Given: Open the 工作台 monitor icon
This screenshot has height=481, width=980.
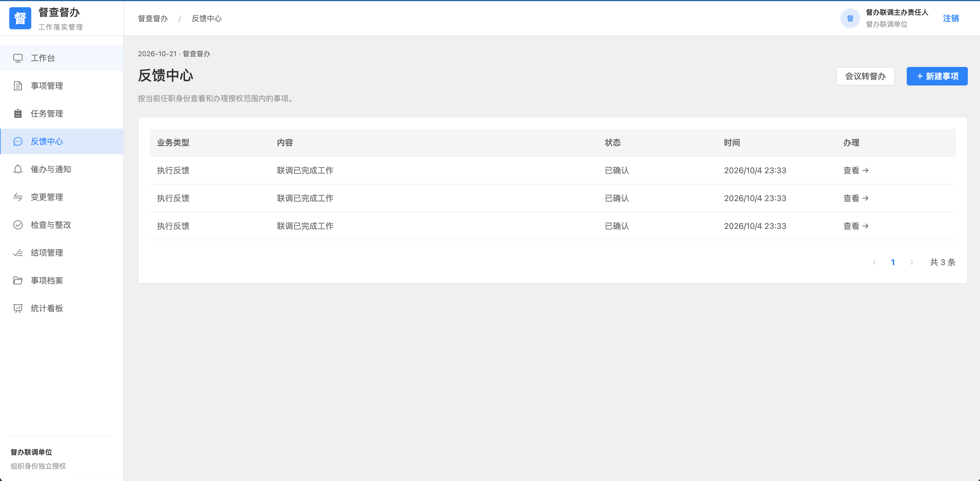Looking at the screenshot, I should point(18,58).
